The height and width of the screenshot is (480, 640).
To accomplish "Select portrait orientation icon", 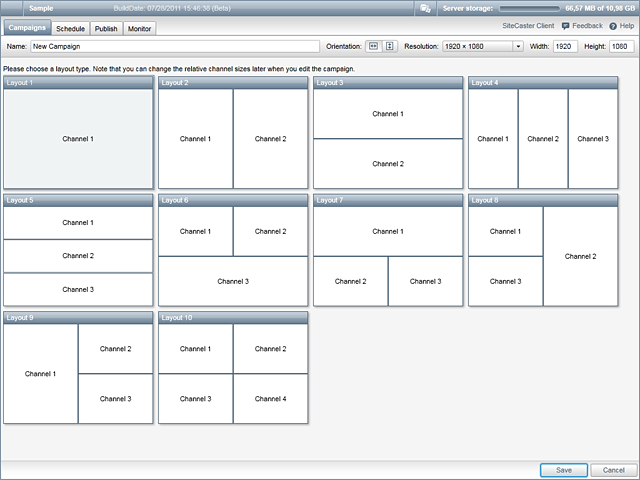I will click(390, 46).
